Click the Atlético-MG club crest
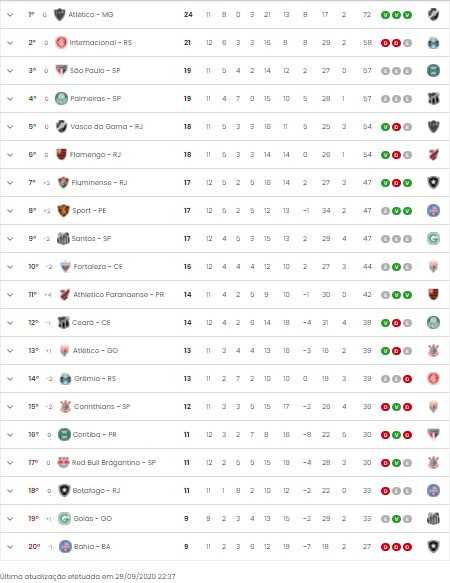Image resolution: width=450 pixels, height=583 pixels. (60, 15)
